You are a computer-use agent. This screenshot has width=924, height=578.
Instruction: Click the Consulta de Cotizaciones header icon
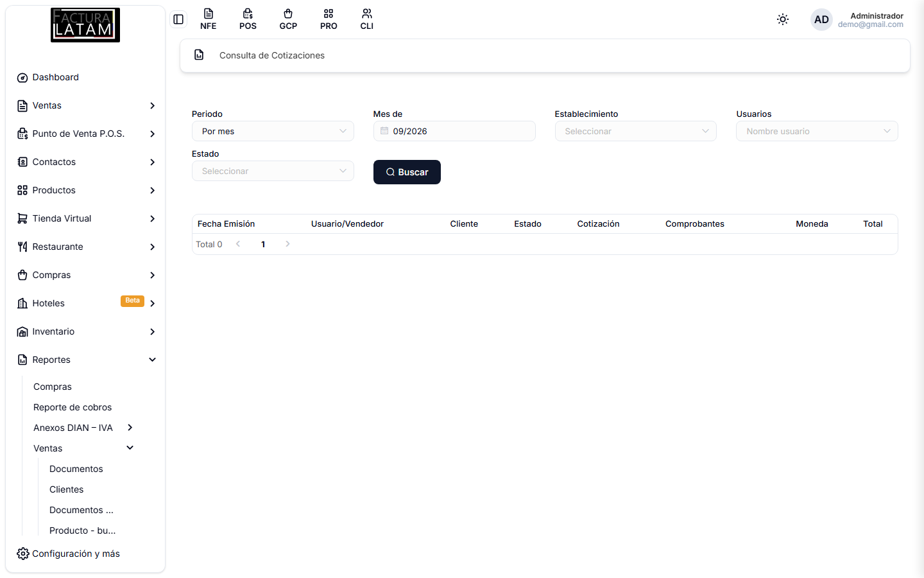point(199,55)
